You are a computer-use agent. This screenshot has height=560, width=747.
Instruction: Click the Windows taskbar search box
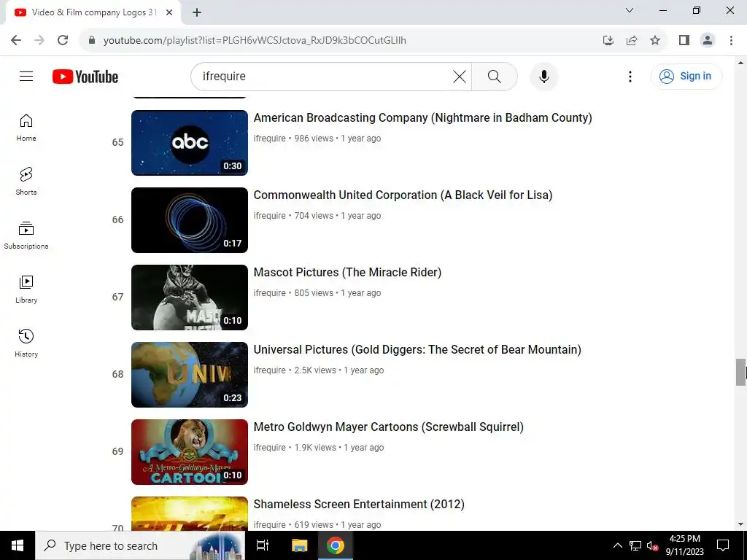click(x=140, y=545)
